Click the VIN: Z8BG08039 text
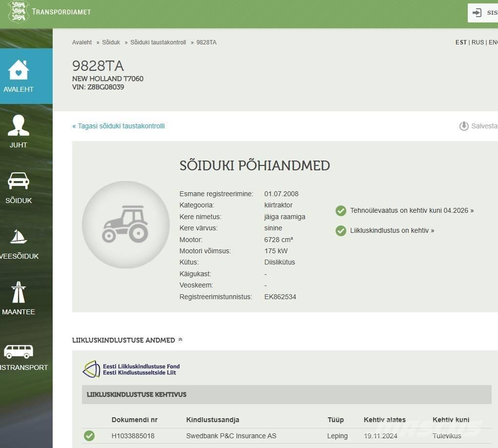The width and height of the screenshot is (498, 448). tap(98, 87)
